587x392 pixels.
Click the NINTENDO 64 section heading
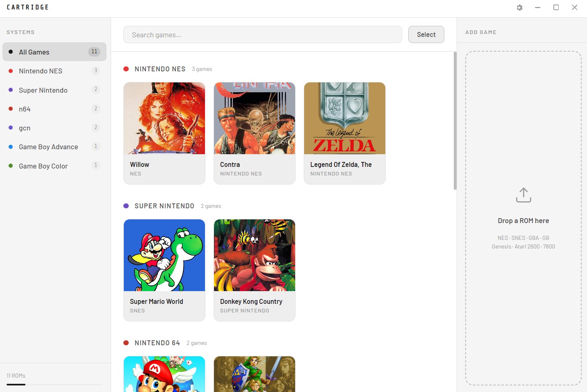tap(157, 343)
